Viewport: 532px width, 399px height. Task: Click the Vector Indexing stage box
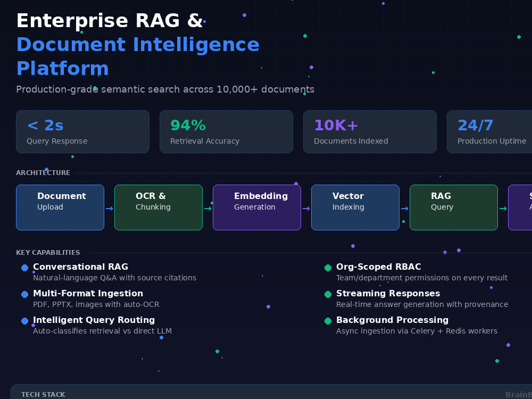tap(355, 207)
